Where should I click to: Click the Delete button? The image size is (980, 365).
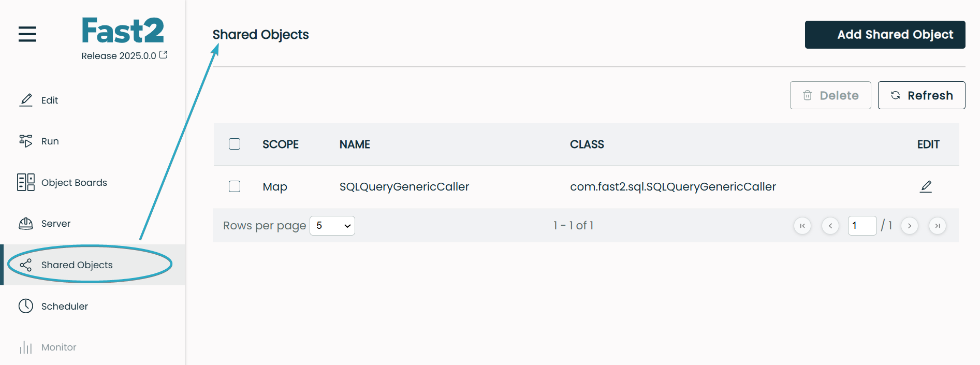click(x=830, y=95)
